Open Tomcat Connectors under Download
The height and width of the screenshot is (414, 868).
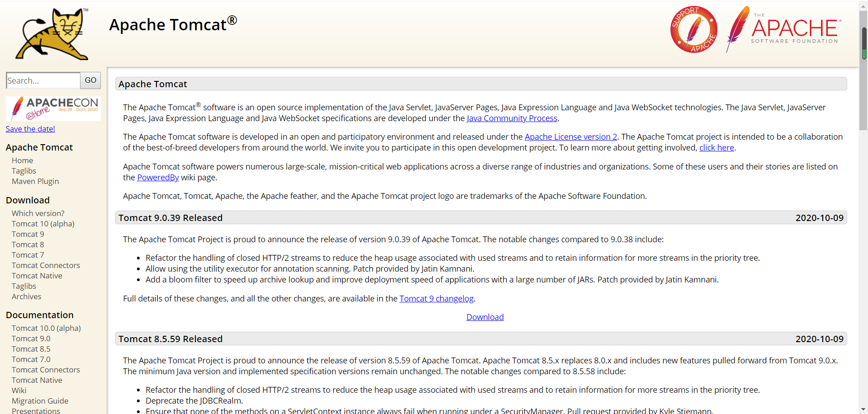[46, 265]
